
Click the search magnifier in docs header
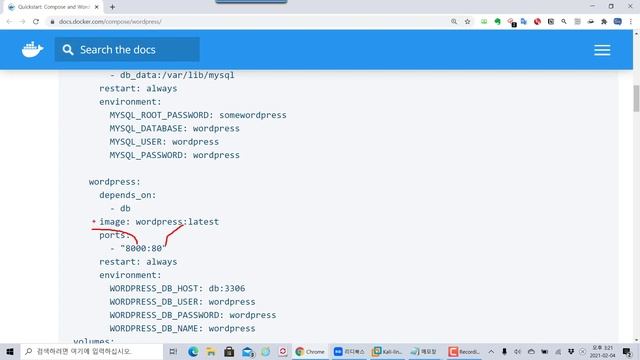[68, 50]
